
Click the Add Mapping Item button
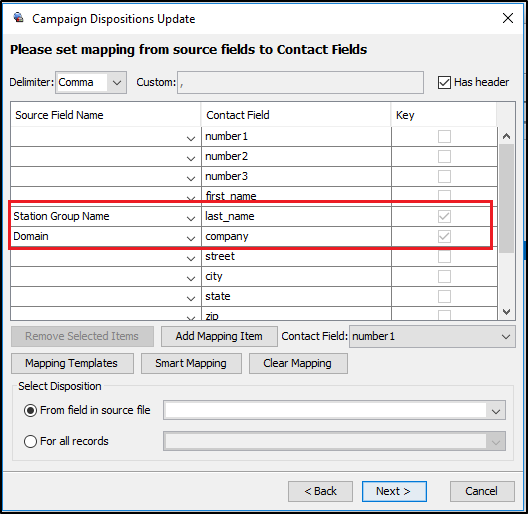click(219, 336)
